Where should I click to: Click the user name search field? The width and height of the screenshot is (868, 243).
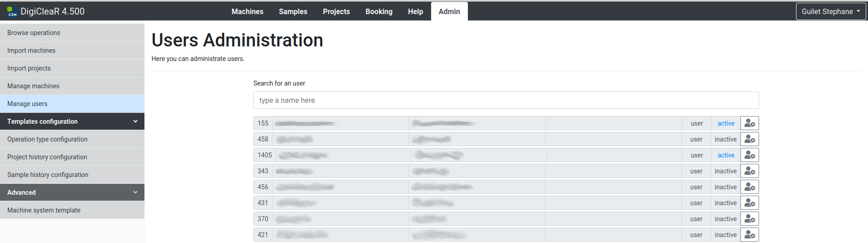pos(506,100)
